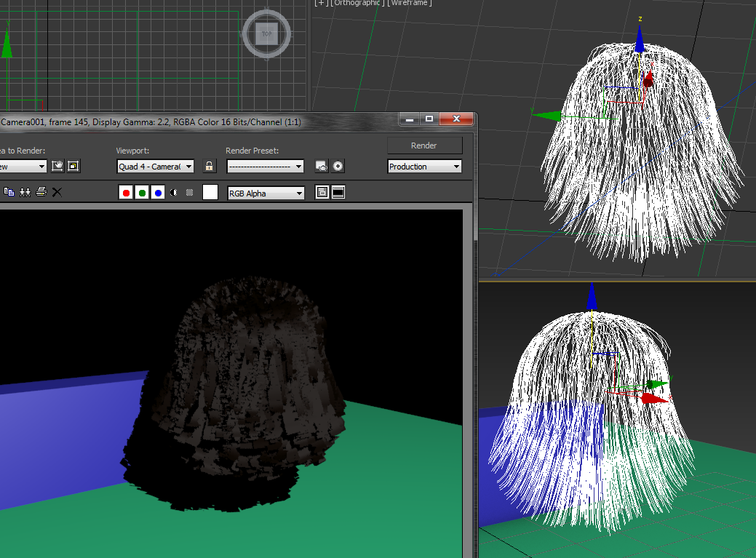Image resolution: width=756 pixels, height=558 pixels.
Task: Toggle the viewport lock to render
Action: click(210, 167)
